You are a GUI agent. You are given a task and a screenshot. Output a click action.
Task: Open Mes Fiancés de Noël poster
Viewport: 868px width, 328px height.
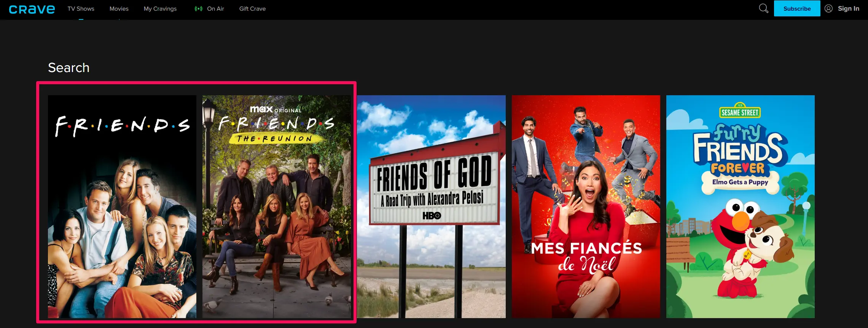tap(586, 206)
